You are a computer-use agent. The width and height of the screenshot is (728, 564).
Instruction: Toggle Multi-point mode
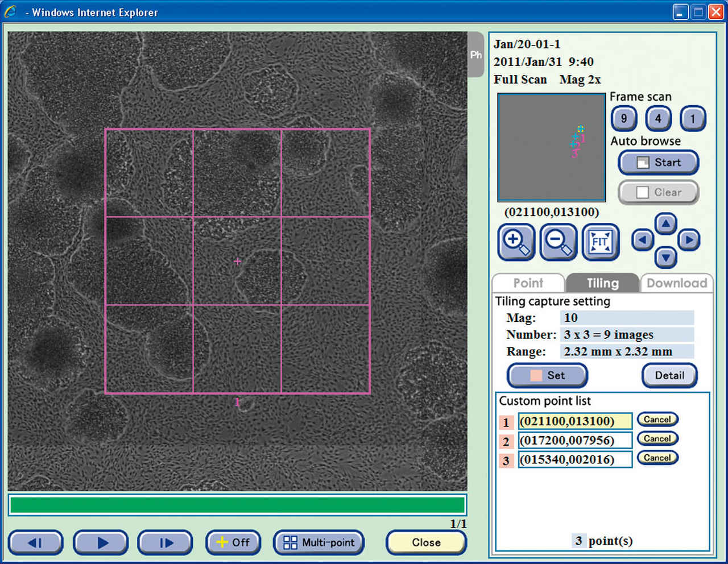click(319, 542)
